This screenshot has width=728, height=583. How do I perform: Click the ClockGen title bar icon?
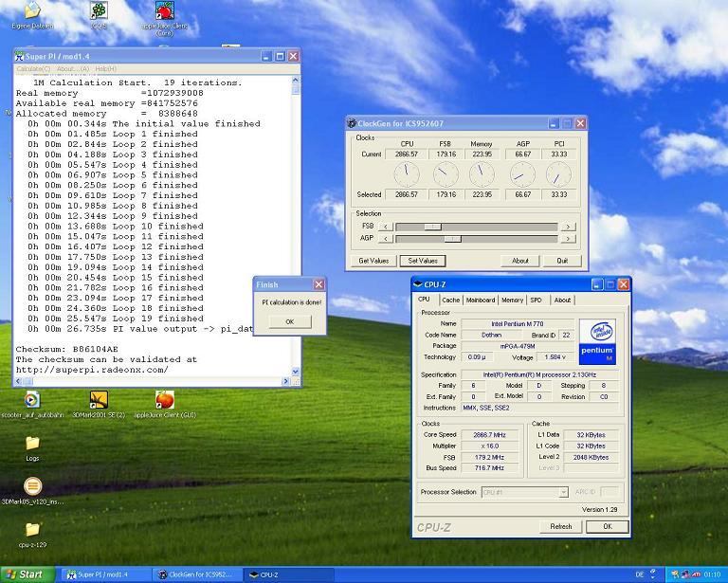[352, 123]
